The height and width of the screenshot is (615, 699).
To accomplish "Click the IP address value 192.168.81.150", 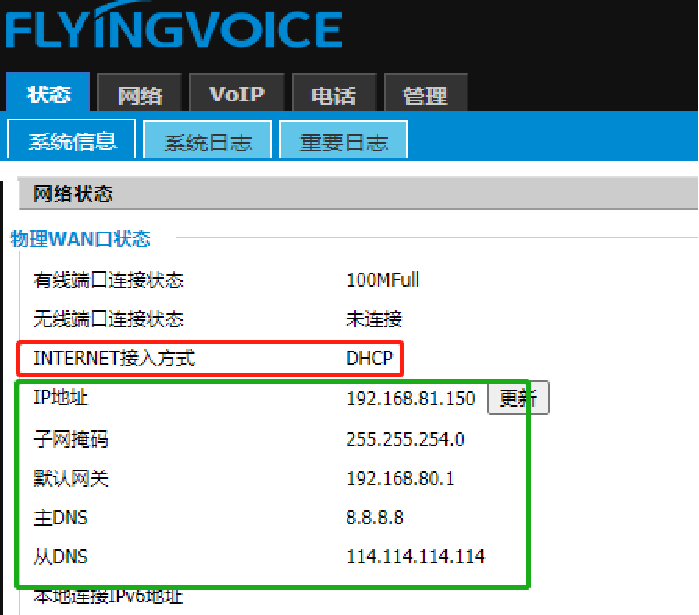I will pos(410,399).
